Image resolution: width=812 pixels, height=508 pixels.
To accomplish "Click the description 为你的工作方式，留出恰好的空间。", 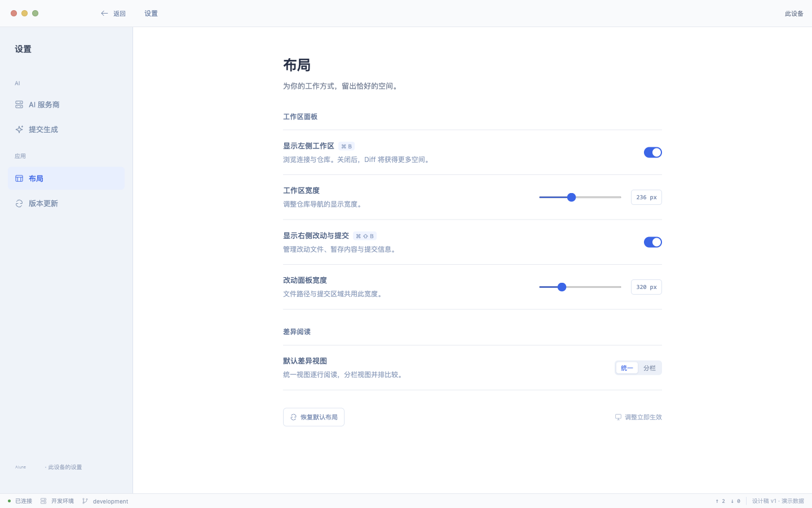I will tap(342, 86).
